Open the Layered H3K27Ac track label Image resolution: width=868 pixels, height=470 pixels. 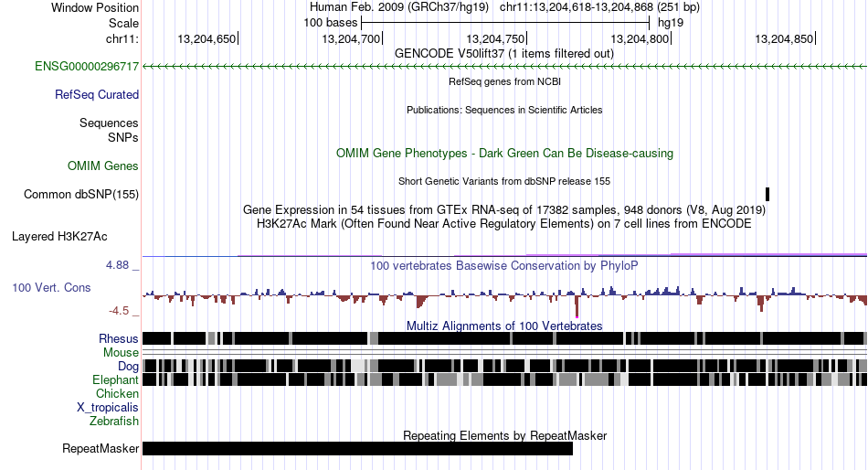point(59,237)
